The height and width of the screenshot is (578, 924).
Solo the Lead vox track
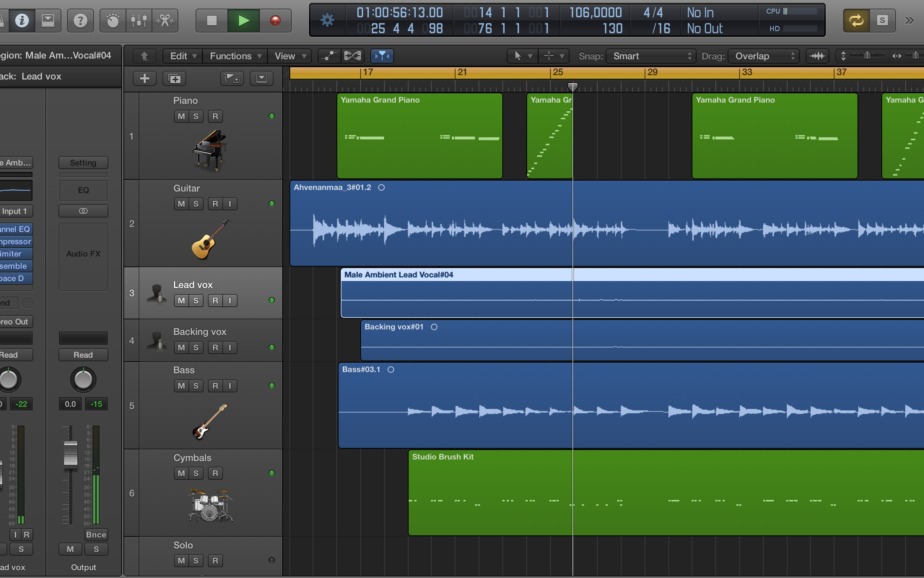(x=196, y=301)
